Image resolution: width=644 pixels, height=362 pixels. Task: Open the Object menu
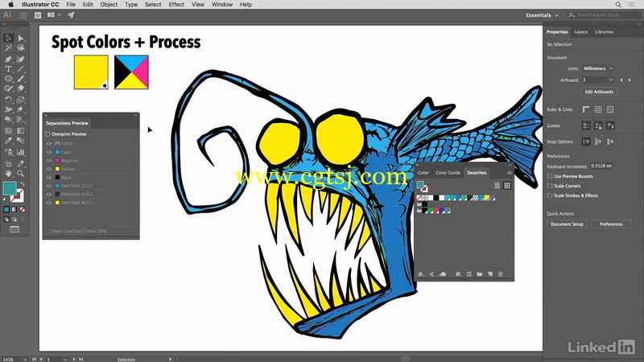point(109,5)
